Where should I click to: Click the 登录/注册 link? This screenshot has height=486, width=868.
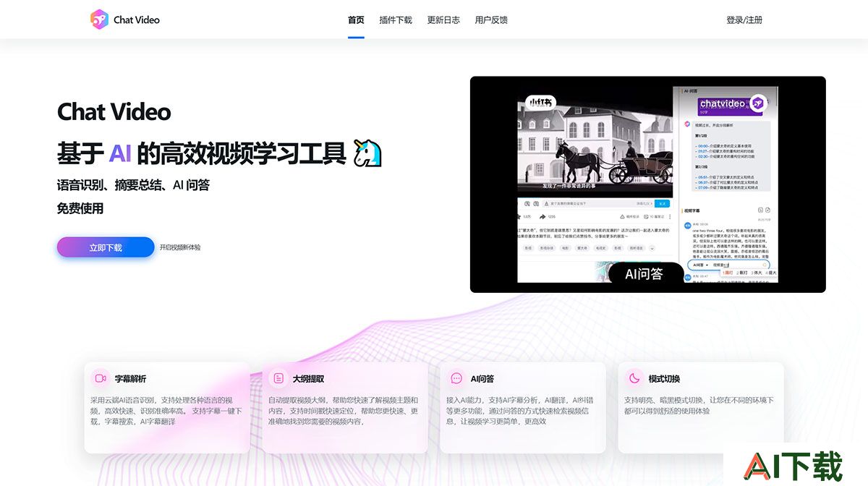point(744,20)
